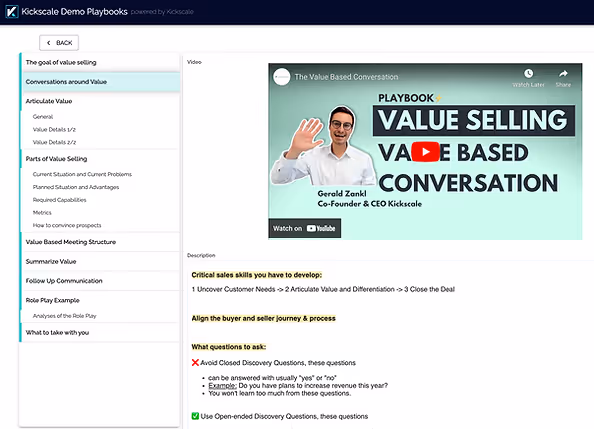This screenshot has height=429, width=594.
Task: Open Role Play Example section
Action: coord(100,300)
